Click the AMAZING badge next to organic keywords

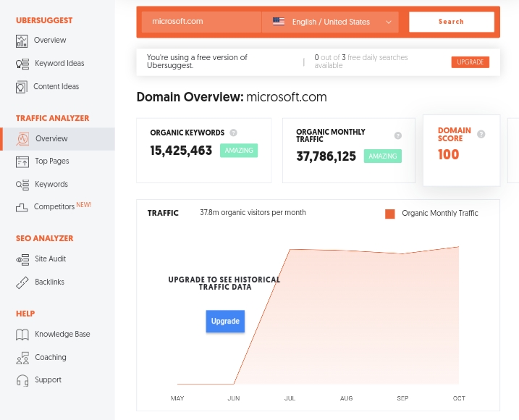coord(239,151)
